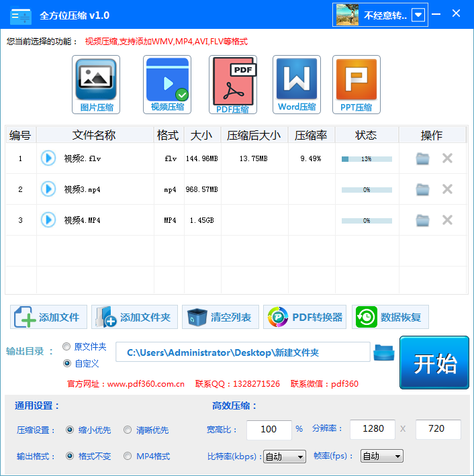Viewport: 474px width, 476px height.
Task: Click the 13.75MB compressed size cell
Action: (254, 158)
